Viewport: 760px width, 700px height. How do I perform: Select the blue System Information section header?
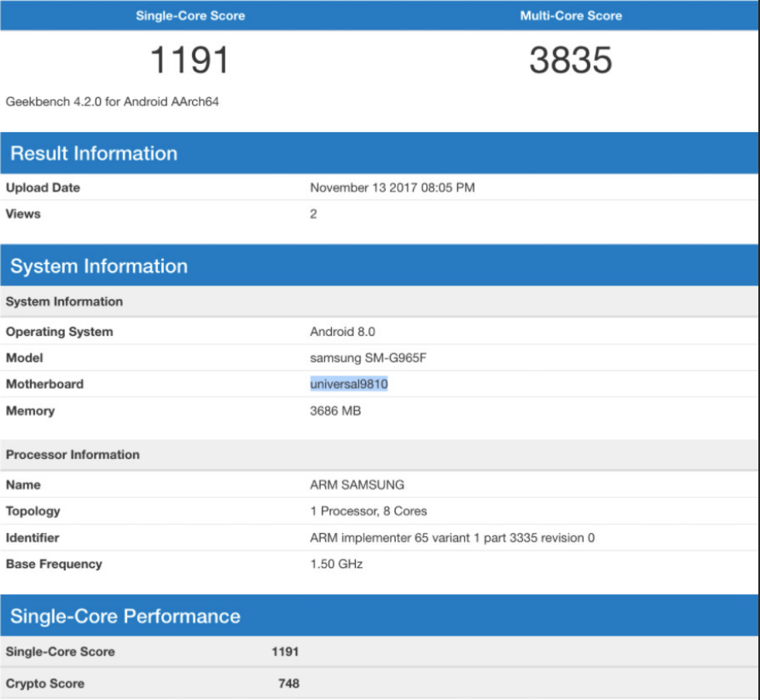point(99,267)
